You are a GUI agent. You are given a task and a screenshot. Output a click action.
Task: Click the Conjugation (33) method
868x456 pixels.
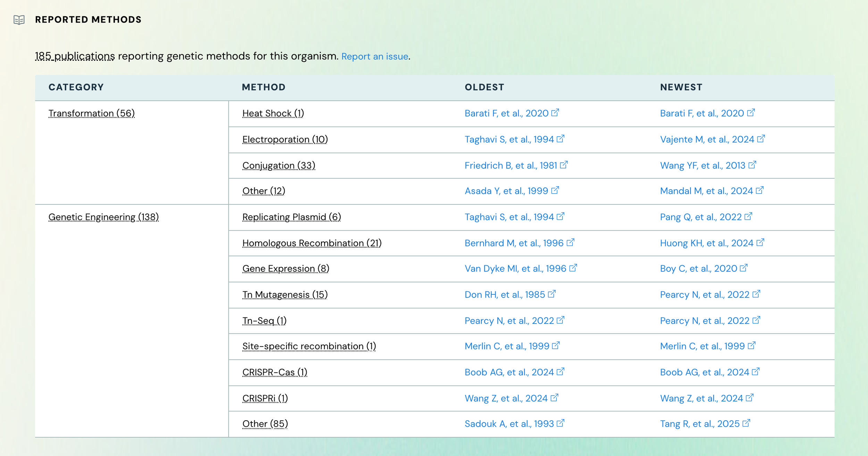point(278,165)
